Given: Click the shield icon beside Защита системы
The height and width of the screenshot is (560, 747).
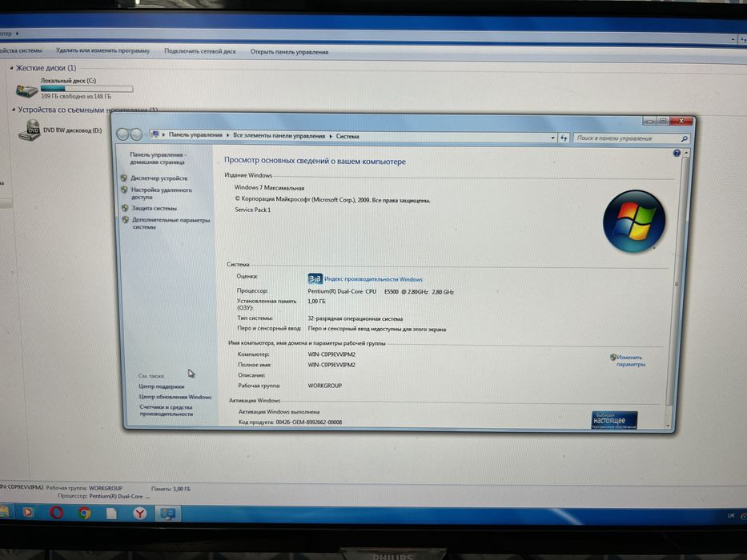Looking at the screenshot, I should pyautogui.click(x=125, y=208).
